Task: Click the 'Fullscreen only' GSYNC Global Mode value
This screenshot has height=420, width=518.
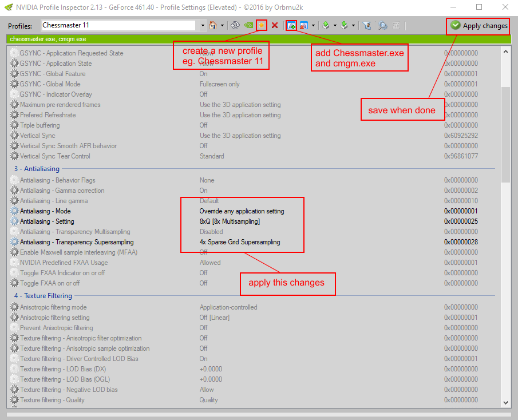Action: [x=220, y=84]
